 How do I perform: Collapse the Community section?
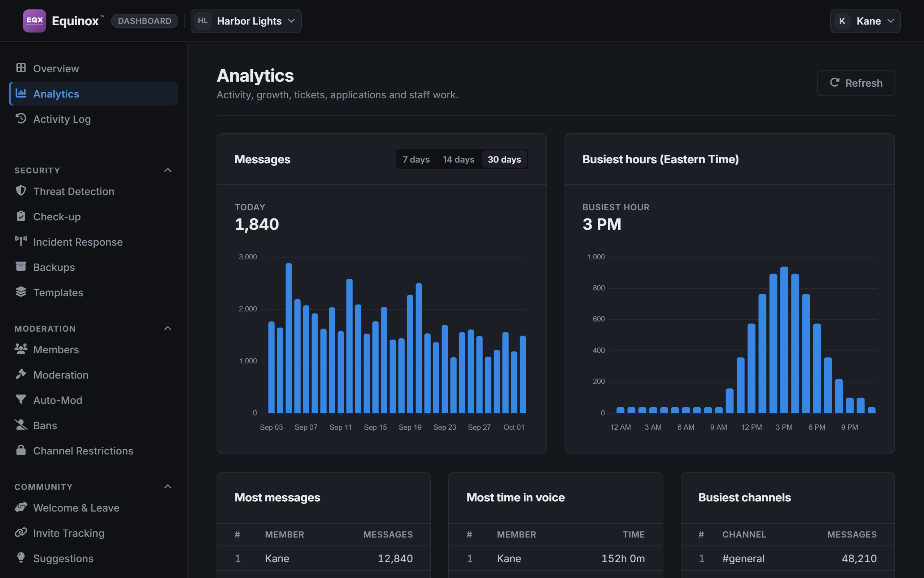coord(167,487)
